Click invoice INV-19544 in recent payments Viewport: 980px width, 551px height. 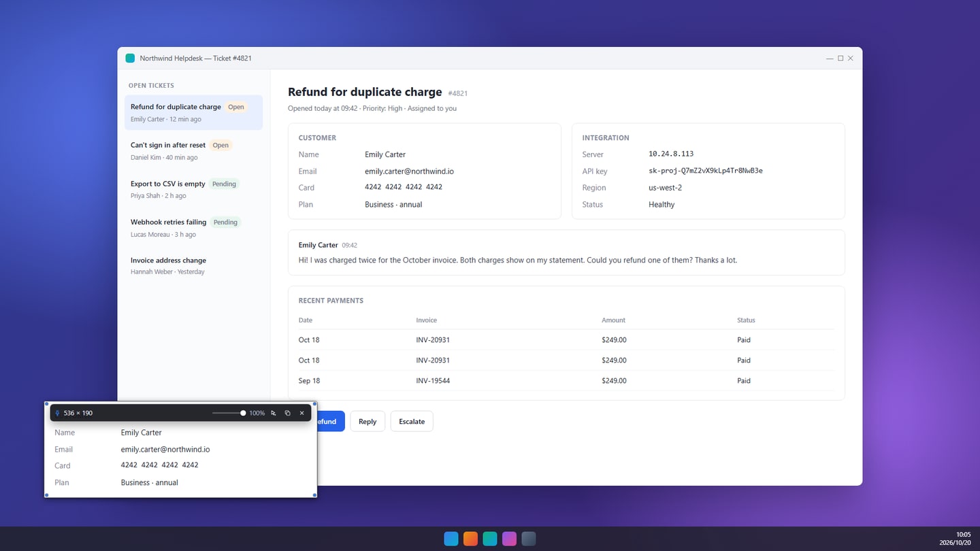pyautogui.click(x=433, y=381)
